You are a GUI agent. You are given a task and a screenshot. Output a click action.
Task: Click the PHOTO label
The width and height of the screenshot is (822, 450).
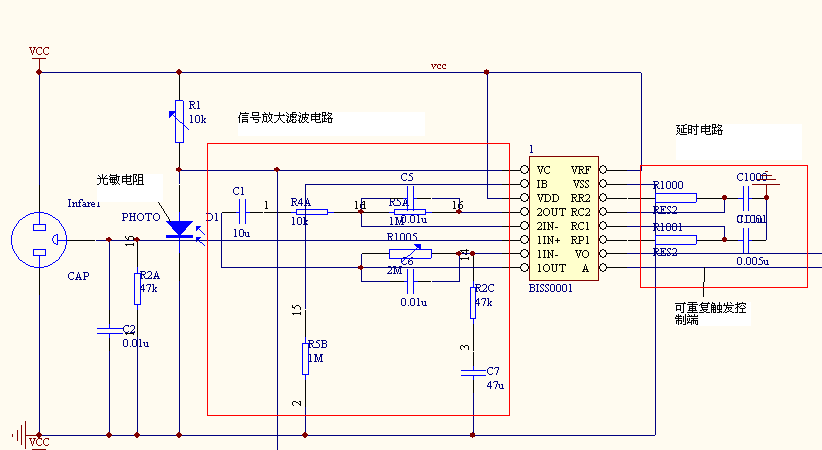(x=141, y=217)
